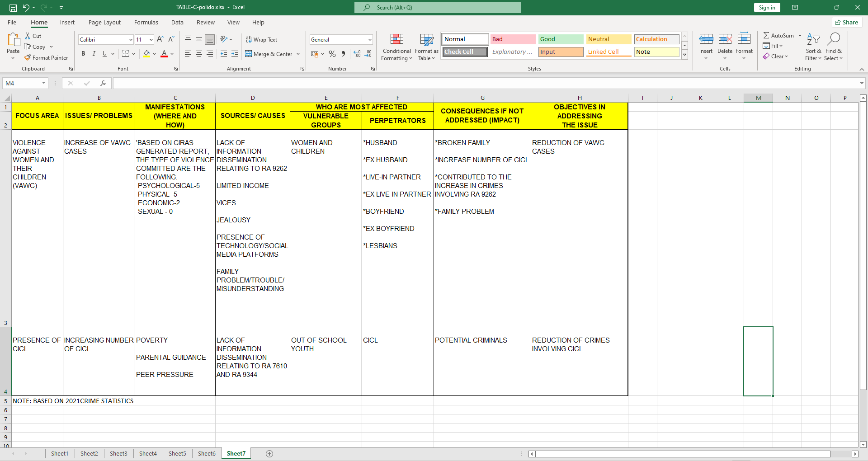The width and height of the screenshot is (868, 461).
Task: Decrease font size with the smaller A
Action: pyautogui.click(x=171, y=40)
